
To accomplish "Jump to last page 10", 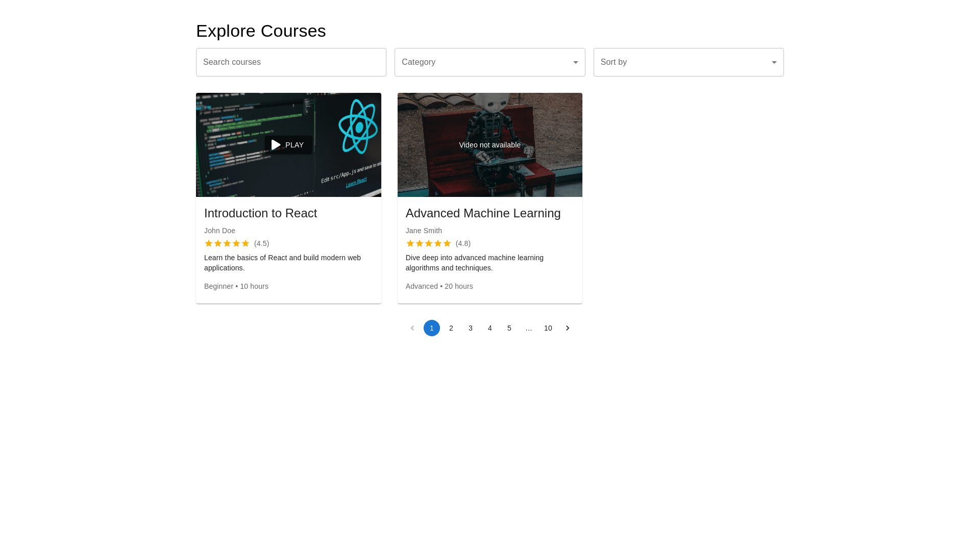I will tap(548, 328).
